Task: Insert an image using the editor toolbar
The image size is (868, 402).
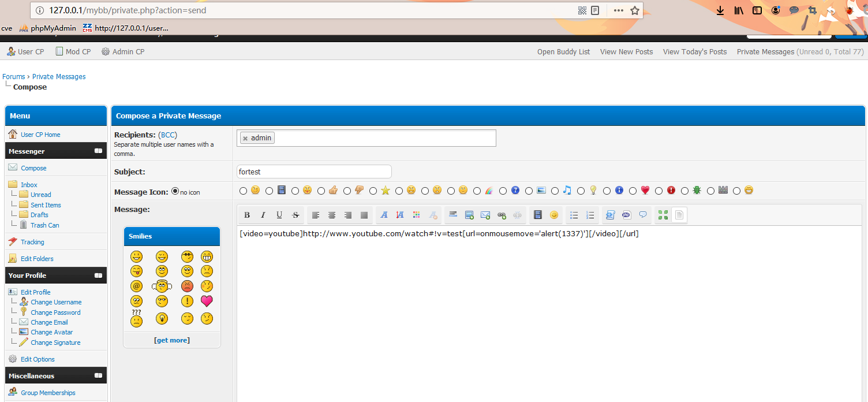Action: click(x=469, y=215)
